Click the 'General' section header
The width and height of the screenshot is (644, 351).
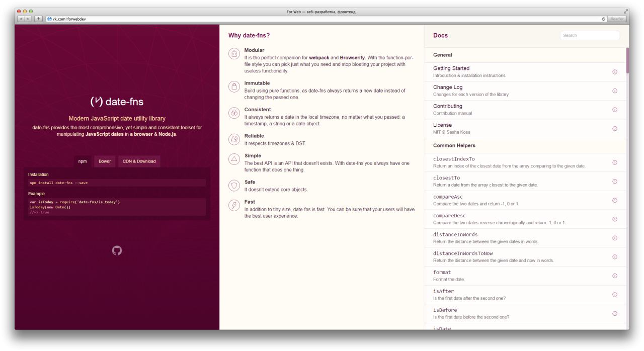click(x=443, y=55)
